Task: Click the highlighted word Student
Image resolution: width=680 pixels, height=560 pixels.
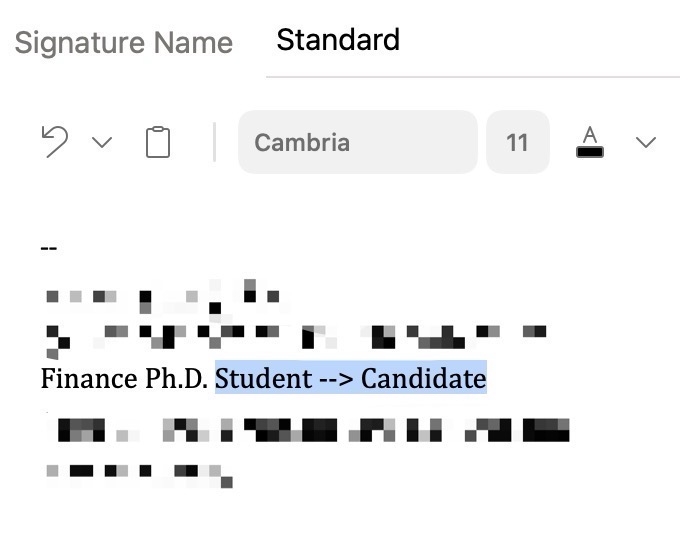Action: (x=263, y=380)
